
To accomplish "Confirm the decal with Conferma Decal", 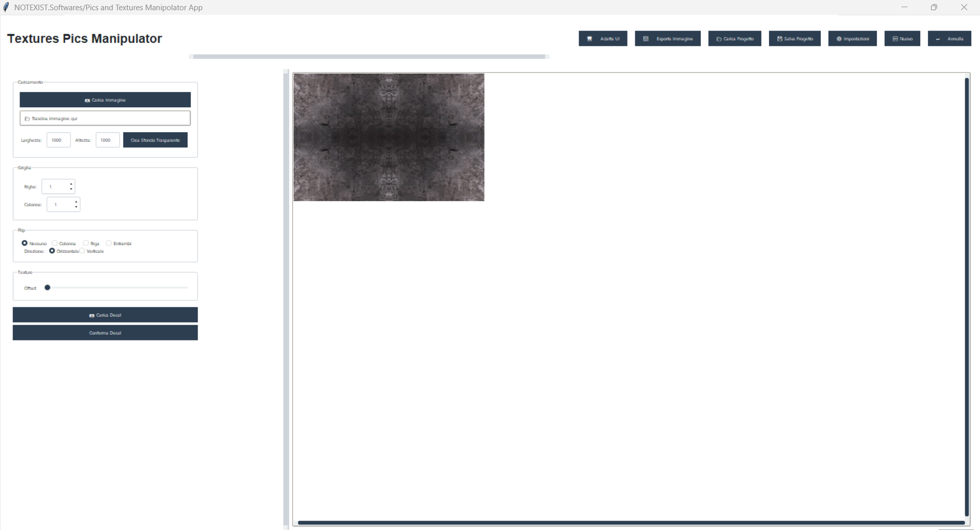I will pos(105,333).
